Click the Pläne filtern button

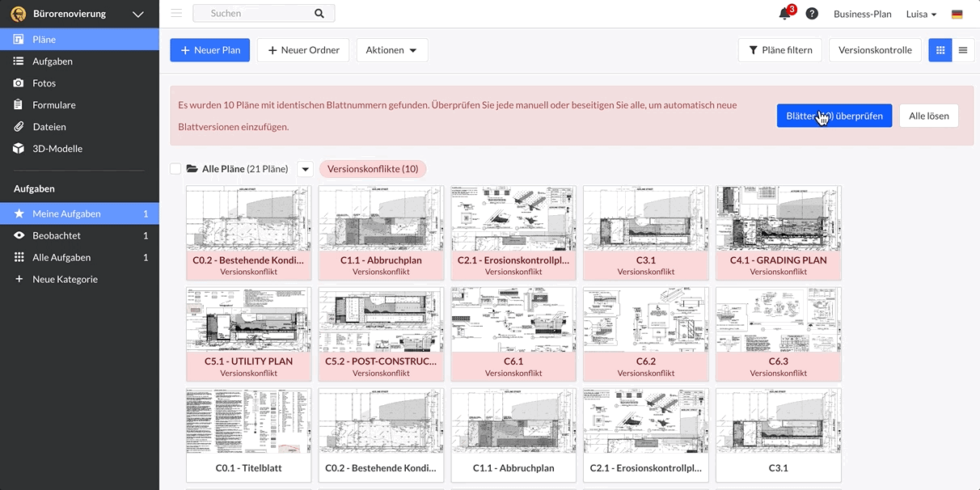[x=780, y=50]
